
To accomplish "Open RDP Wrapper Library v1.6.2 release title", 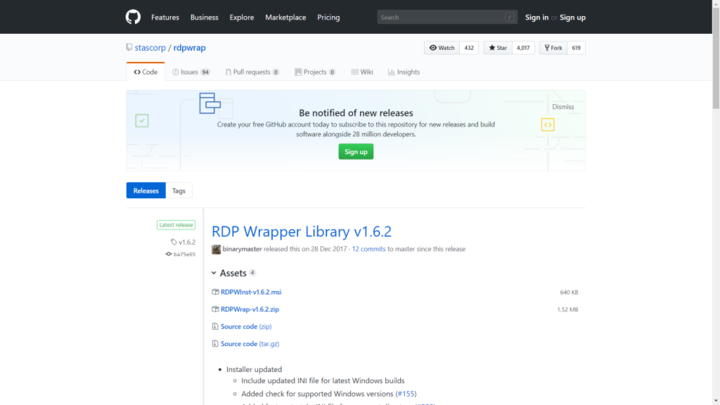I will 302,231.
